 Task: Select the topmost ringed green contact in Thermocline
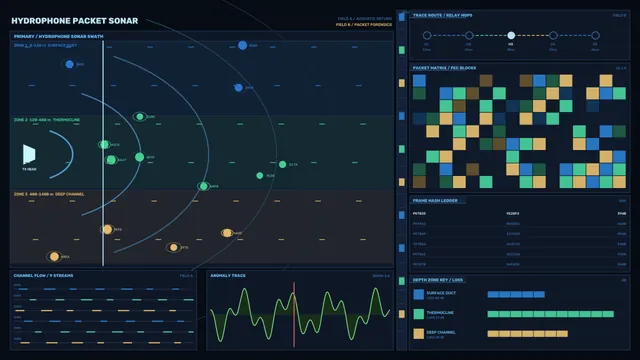(140, 117)
